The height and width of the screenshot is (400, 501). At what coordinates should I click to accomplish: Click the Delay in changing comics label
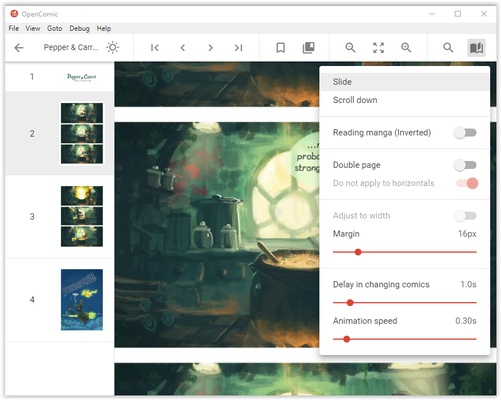tap(381, 284)
